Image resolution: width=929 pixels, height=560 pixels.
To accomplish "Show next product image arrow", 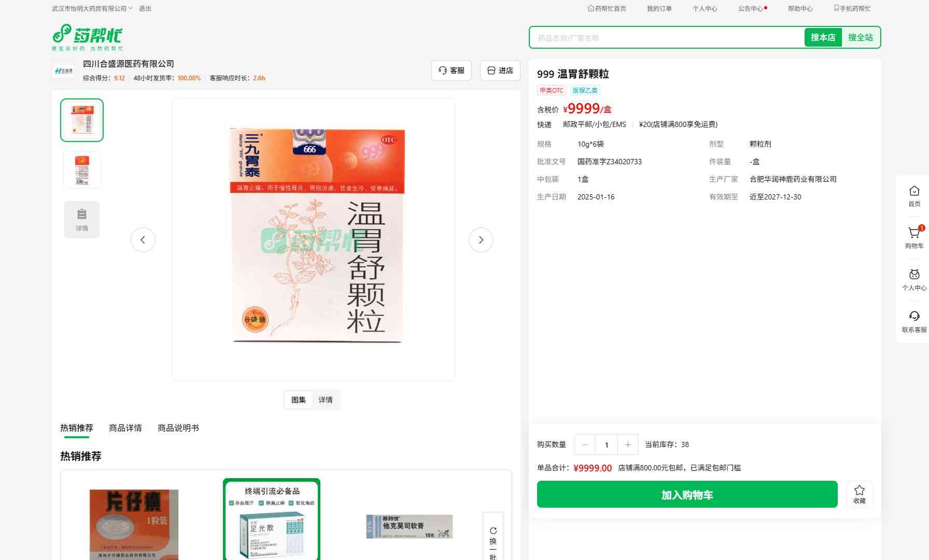I will point(481,240).
